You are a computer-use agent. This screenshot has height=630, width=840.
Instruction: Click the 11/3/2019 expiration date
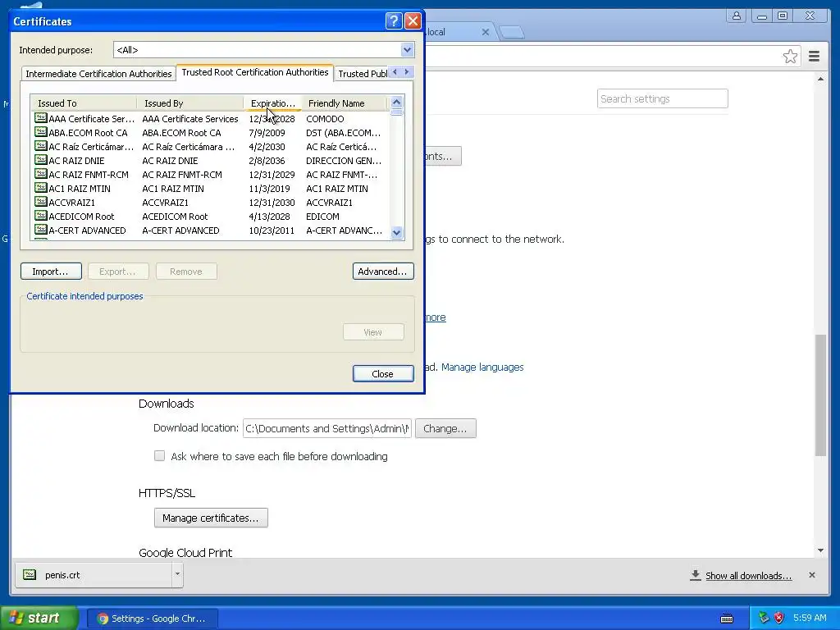point(269,189)
